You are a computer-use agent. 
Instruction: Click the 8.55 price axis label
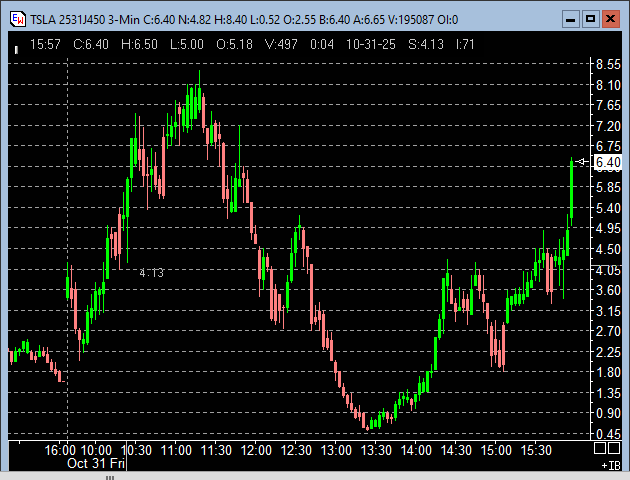[607, 64]
